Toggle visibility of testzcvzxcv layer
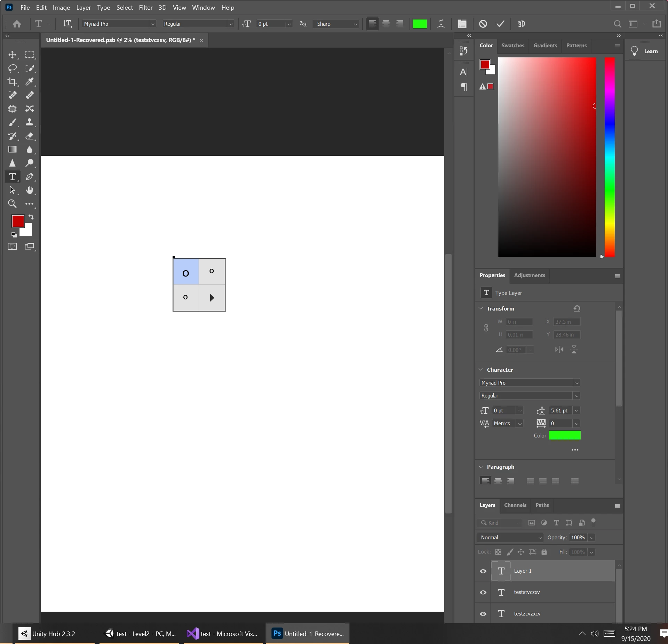The height and width of the screenshot is (644, 668). coord(483,614)
